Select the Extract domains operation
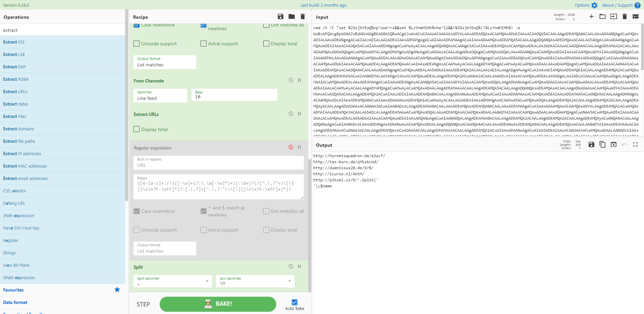The width and height of the screenshot is (644, 314). coord(62,129)
